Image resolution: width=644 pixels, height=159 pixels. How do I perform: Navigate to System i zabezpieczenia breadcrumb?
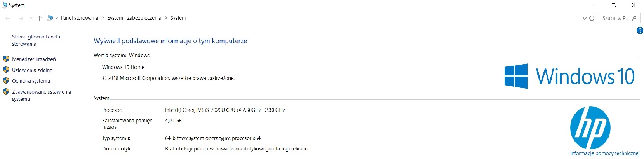134,18
